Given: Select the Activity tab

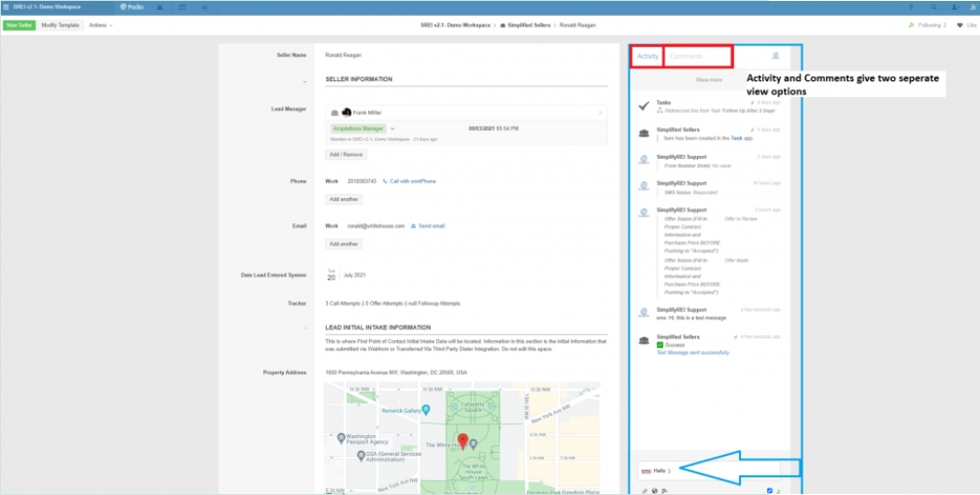Looking at the screenshot, I should (647, 56).
